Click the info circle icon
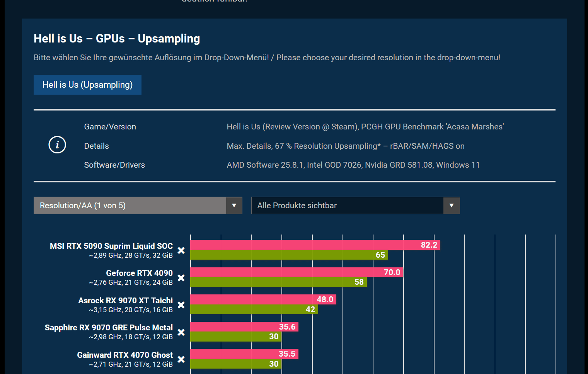This screenshot has height=374, width=588. 57,145
